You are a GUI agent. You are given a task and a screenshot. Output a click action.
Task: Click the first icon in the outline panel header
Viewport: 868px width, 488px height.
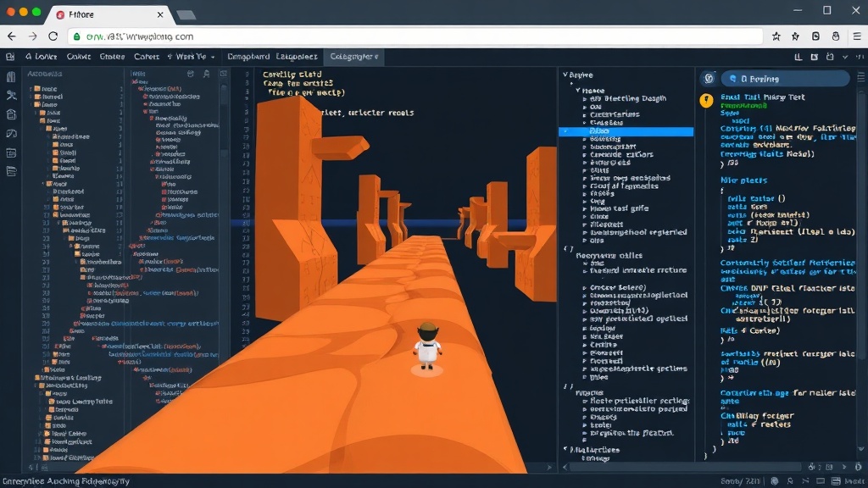[191, 74]
